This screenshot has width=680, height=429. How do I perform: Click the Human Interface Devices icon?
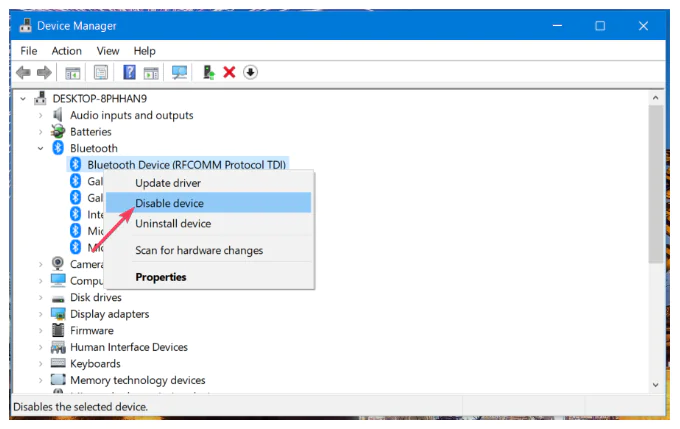click(x=58, y=347)
